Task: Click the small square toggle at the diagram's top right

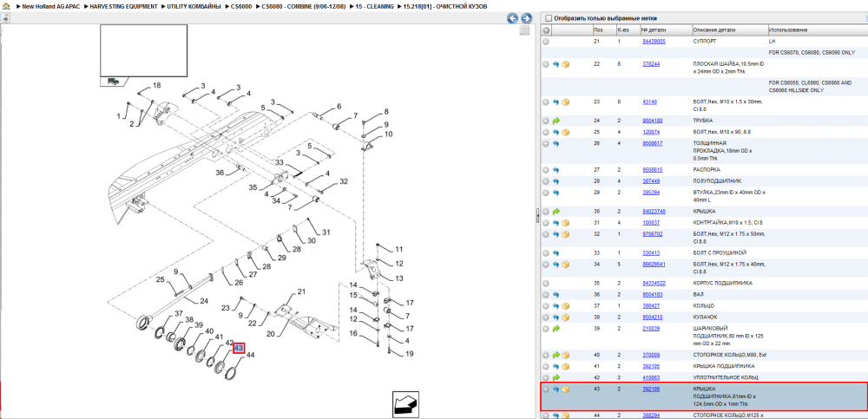Action: (524, 31)
